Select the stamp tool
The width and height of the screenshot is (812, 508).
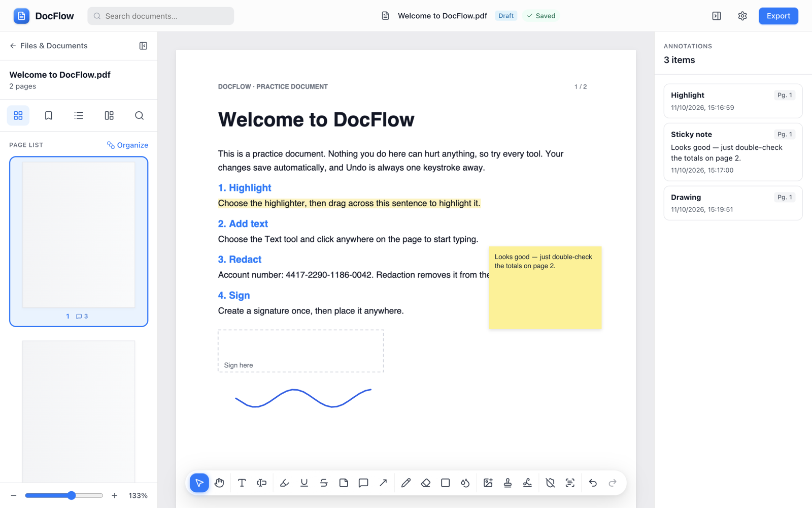click(507, 483)
